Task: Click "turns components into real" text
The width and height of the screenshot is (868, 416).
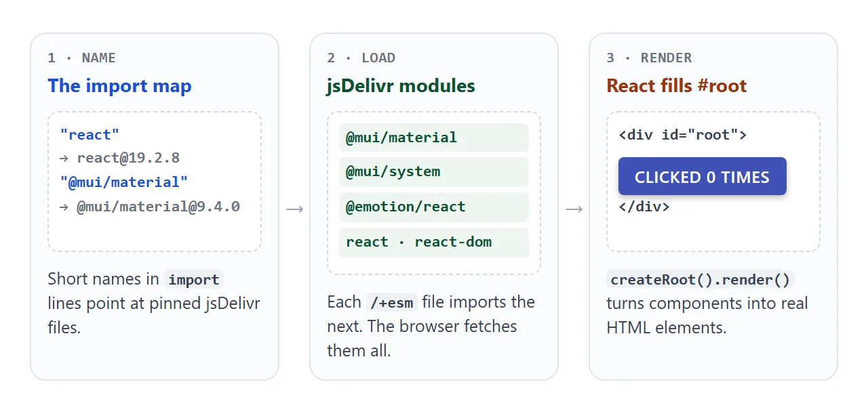Action: pos(707,304)
